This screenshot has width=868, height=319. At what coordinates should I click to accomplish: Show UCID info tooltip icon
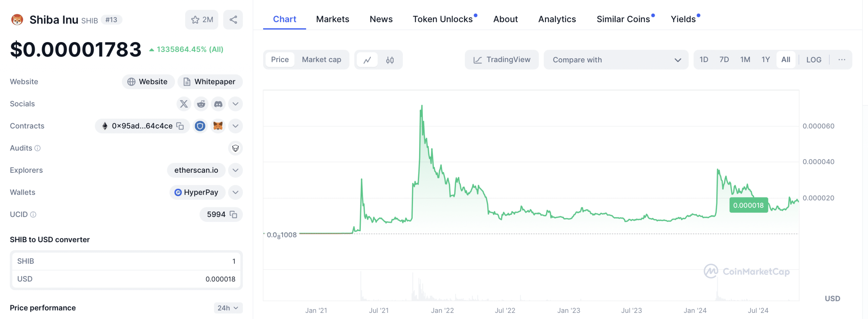(33, 214)
